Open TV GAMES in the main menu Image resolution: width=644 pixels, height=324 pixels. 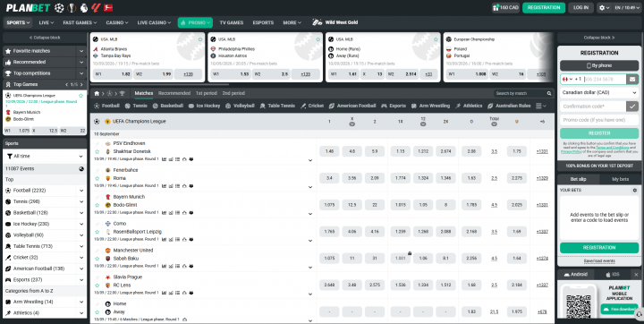232,22
